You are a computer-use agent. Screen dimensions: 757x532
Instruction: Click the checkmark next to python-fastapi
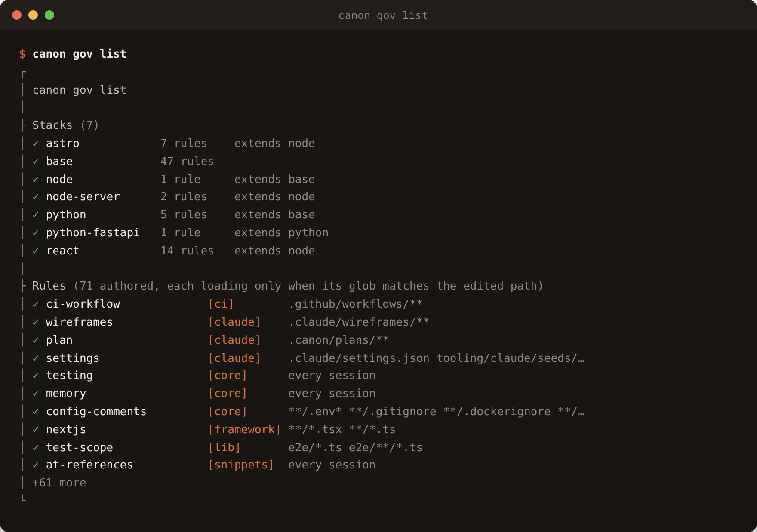tap(36, 233)
